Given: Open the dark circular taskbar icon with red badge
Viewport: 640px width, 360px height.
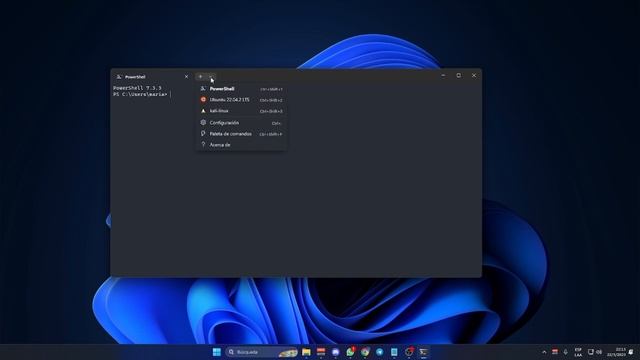Looking at the screenshot, I should pyautogui.click(x=409, y=352).
